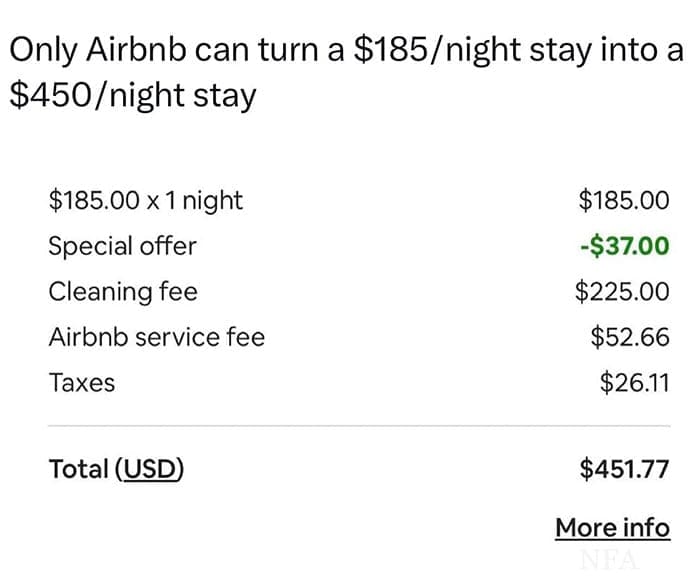Select the $451.77 total amount
This screenshot has width=700, height=583.
624,468
